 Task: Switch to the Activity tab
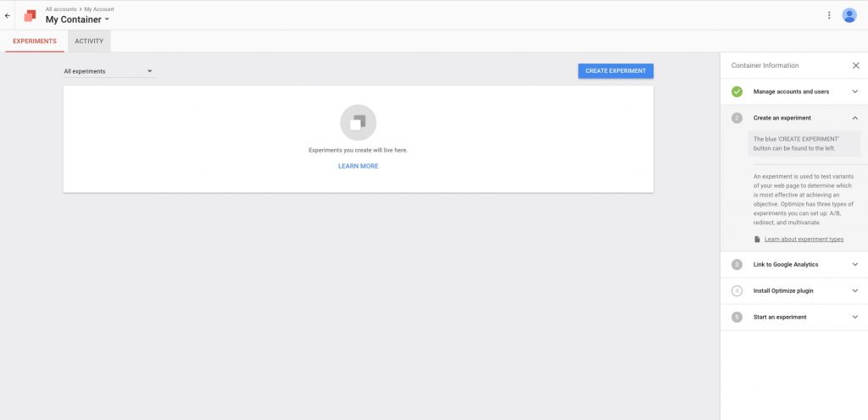89,41
